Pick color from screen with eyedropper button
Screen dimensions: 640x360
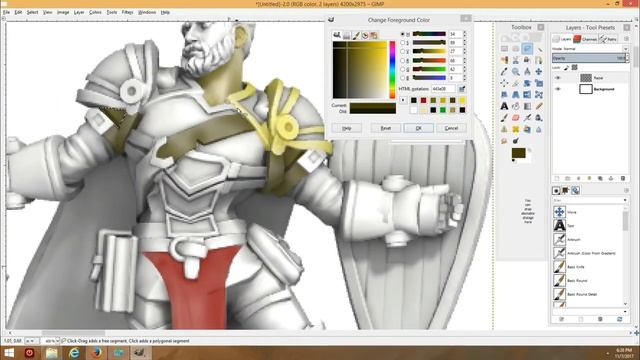point(462,89)
